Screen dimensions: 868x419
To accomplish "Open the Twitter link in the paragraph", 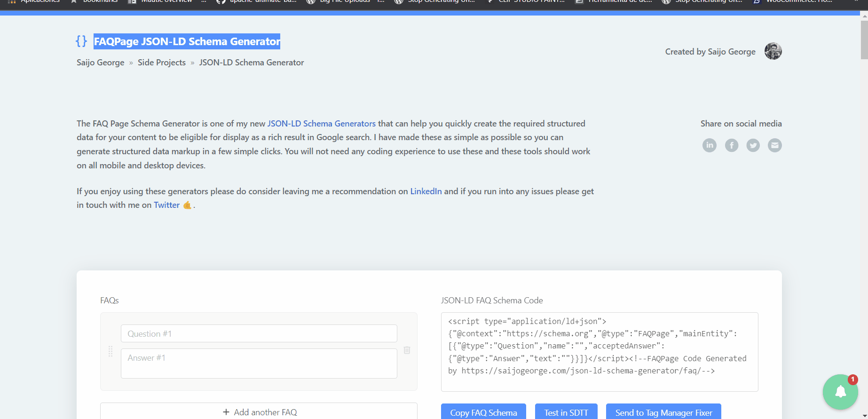I will pyautogui.click(x=166, y=205).
